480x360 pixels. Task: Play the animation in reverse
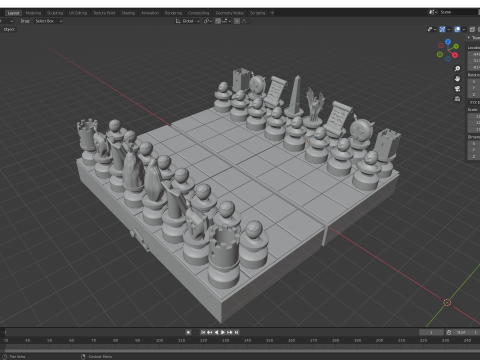click(x=216, y=332)
